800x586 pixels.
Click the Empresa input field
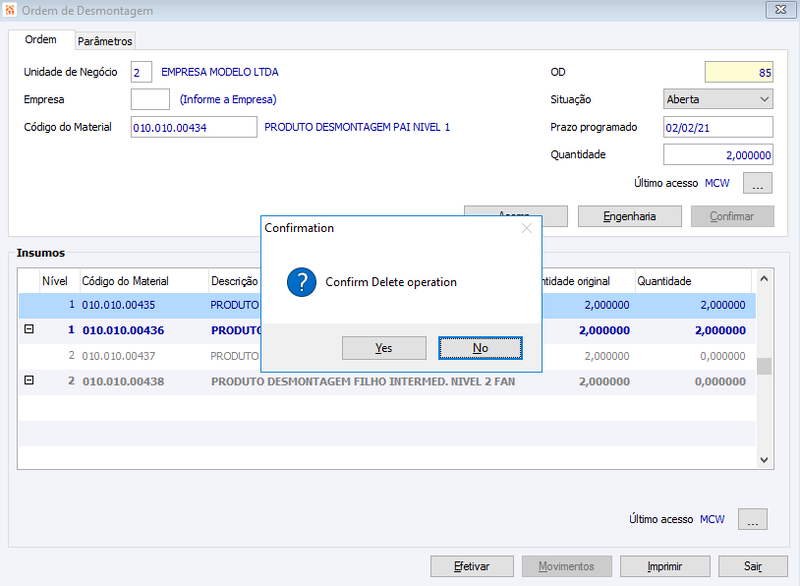[x=150, y=99]
